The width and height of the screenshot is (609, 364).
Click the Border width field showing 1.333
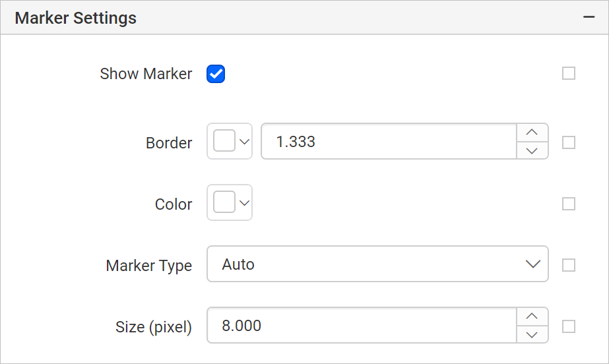click(x=389, y=141)
